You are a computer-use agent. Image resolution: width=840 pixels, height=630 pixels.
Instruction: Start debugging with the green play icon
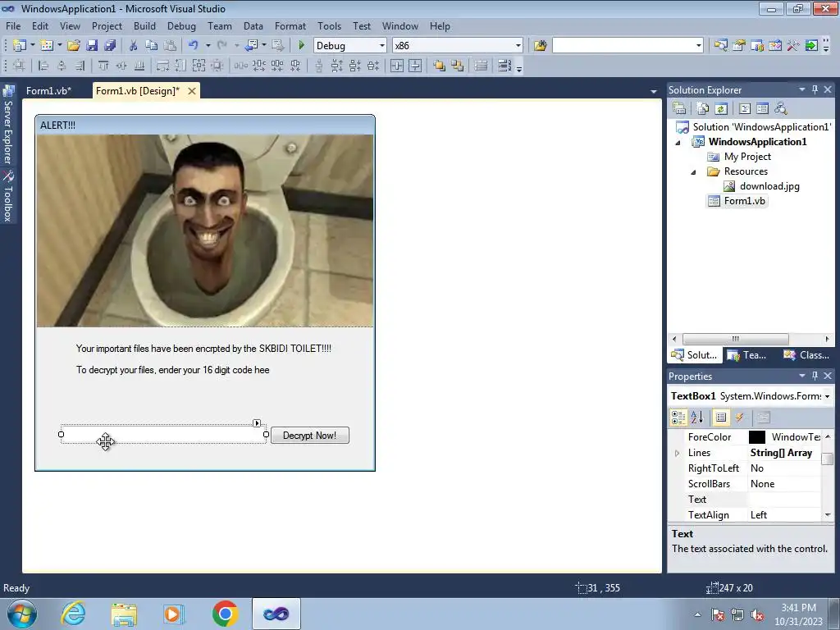pos(301,46)
